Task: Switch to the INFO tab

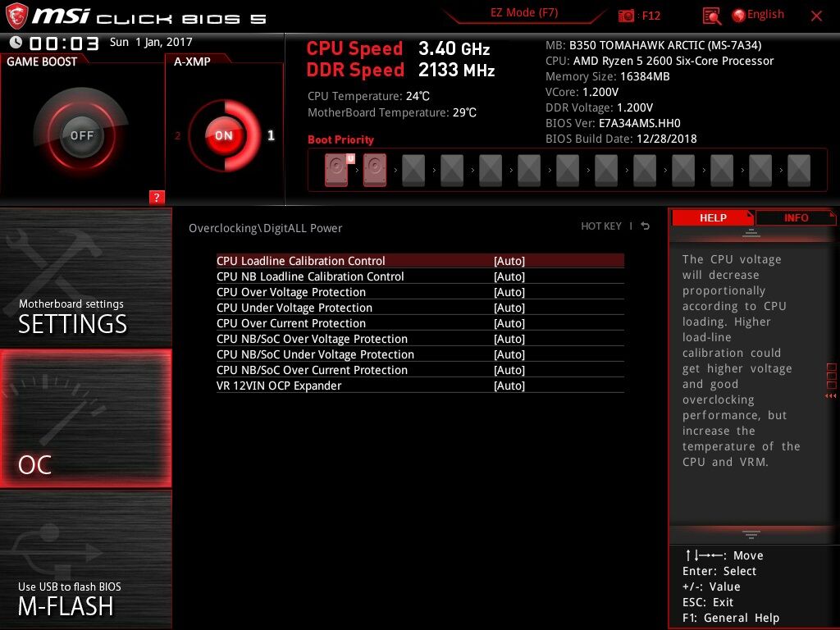Action: (x=796, y=217)
